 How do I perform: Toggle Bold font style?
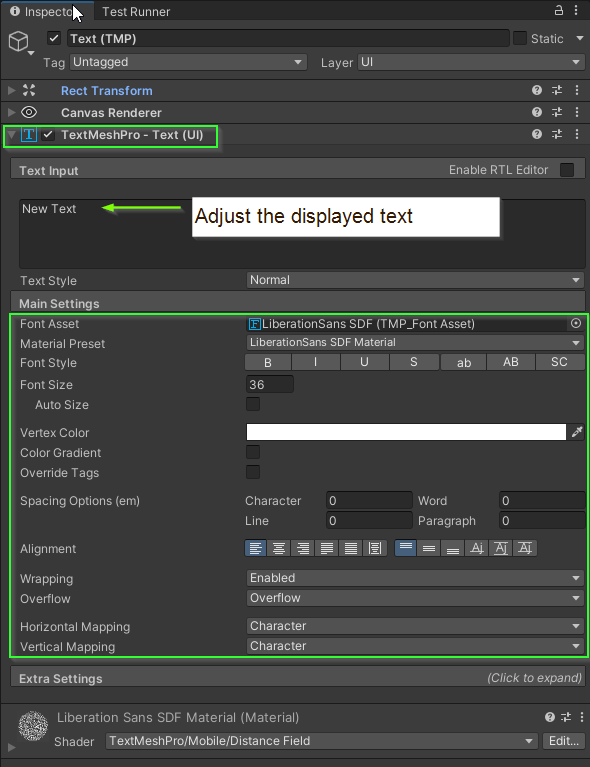pyautogui.click(x=268, y=362)
